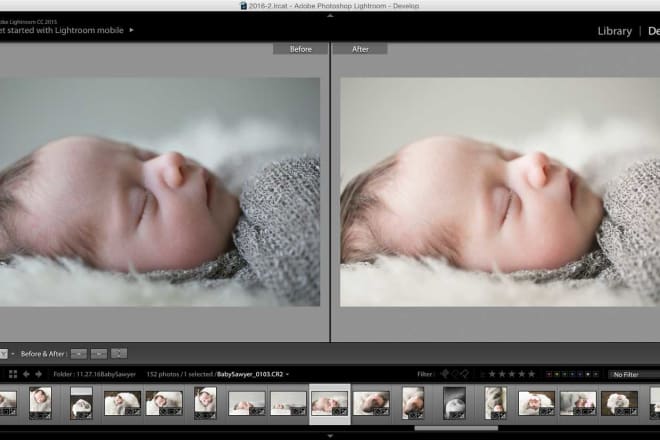Set filter rating to three stars
Image resolution: width=660 pixels, height=440 pixels.
click(x=512, y=373)
